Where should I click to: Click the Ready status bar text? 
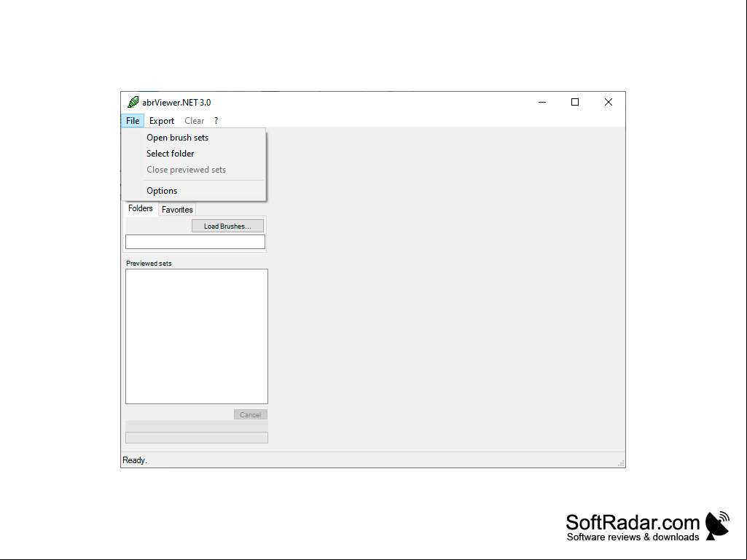click(x=135, y=460)
